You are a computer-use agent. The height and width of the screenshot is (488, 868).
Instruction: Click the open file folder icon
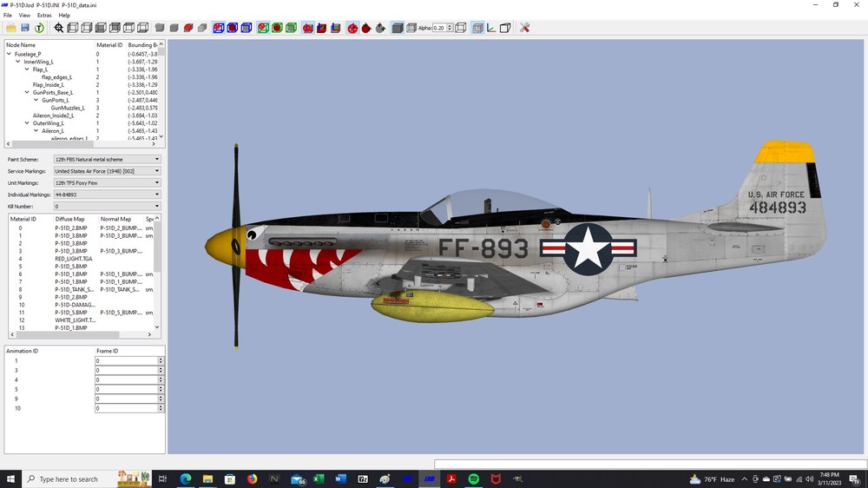pyautogui.click(x=10, y=28)
